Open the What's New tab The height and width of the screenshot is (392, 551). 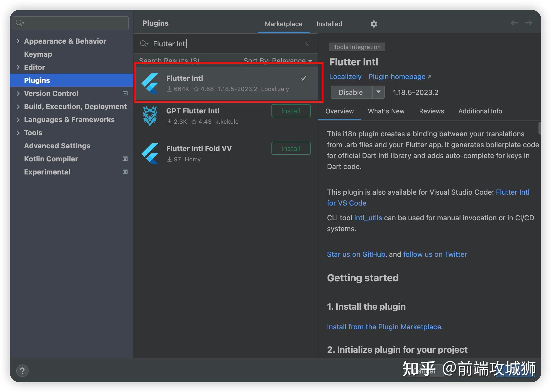click(386, 111)
